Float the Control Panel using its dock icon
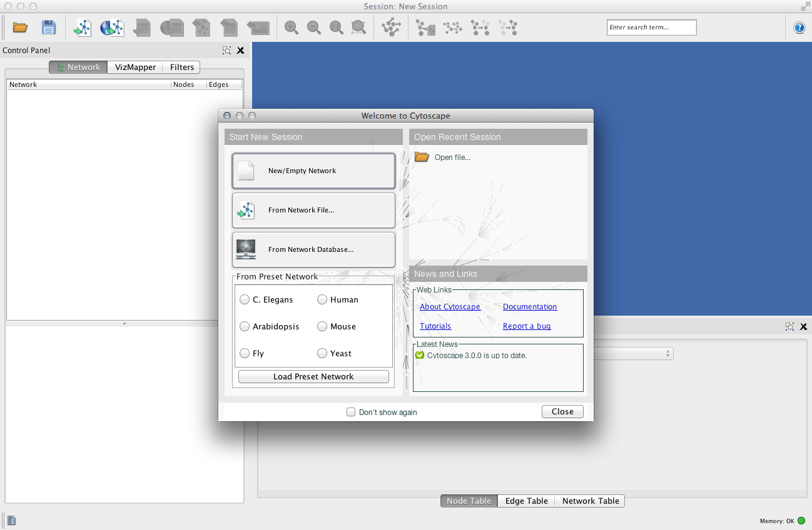812x530 pixels. tap(226, 51)
